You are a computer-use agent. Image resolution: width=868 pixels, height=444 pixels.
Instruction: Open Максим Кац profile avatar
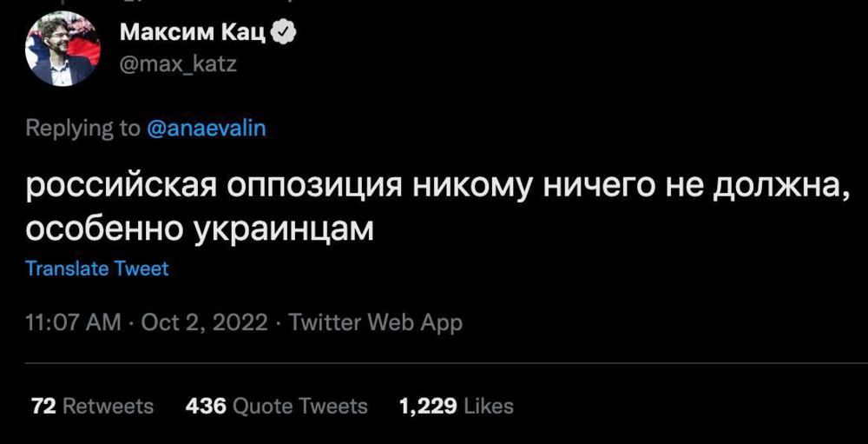coord(62,49)
